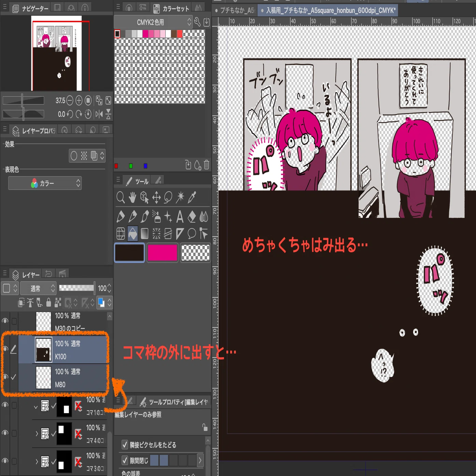The image size is (476, 476).
Task: Select the Saturated lines figure tool
Action: click(156, 234)
